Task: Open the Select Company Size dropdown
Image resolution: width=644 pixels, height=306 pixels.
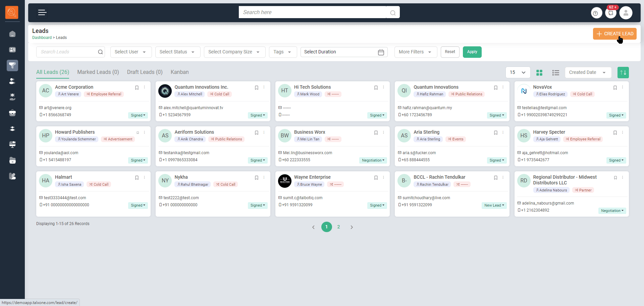Action: click(x=234, y=52)
